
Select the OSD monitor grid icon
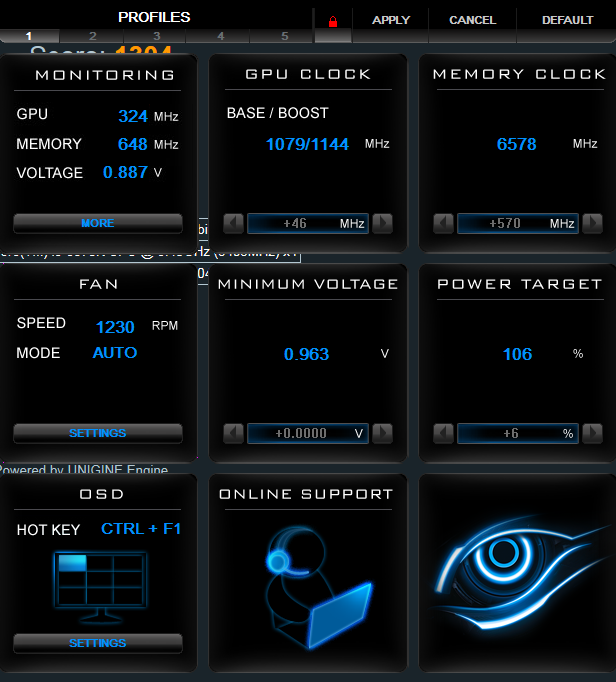click(x=100, y=587)
